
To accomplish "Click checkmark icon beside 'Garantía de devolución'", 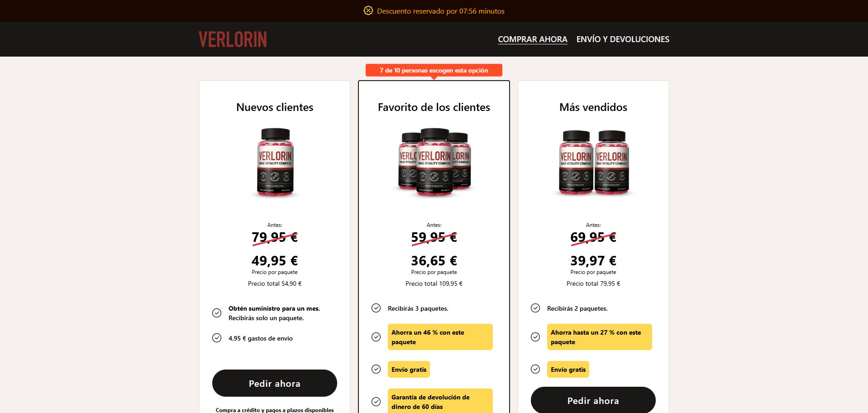I will (x=376, y=402).
